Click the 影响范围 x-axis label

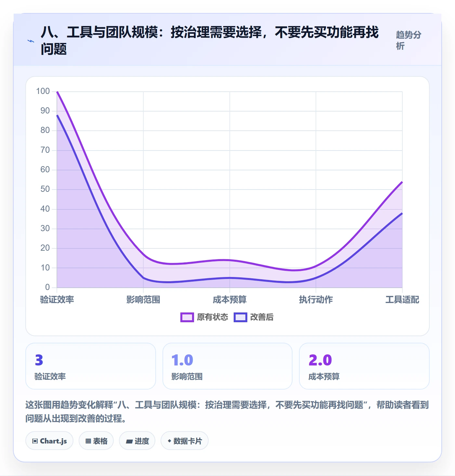coord(143,299)
